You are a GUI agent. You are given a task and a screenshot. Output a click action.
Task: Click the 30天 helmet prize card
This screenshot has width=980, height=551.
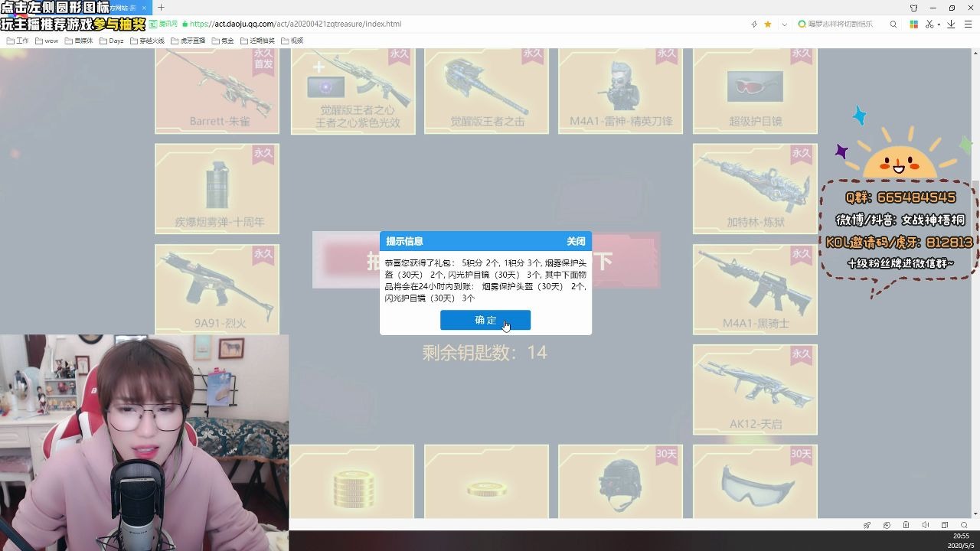coord(620,481)
